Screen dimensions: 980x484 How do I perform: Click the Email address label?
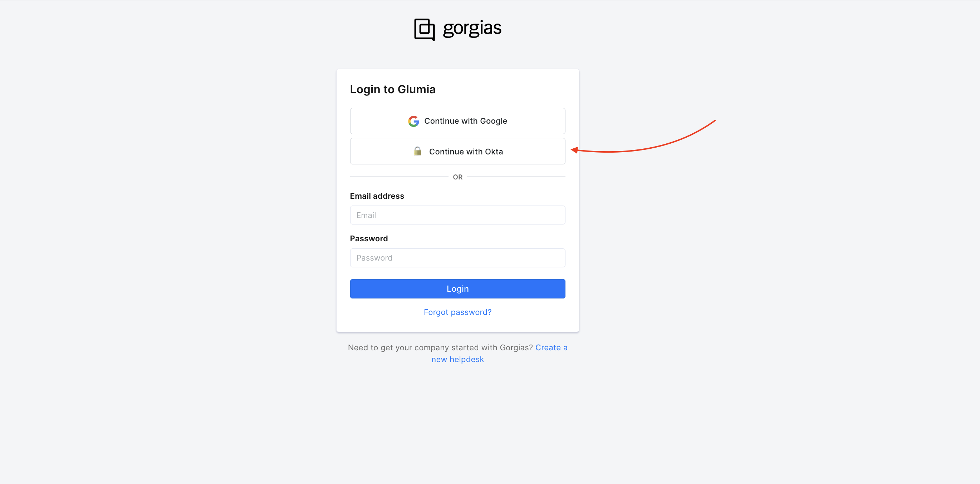coord(377,196)
